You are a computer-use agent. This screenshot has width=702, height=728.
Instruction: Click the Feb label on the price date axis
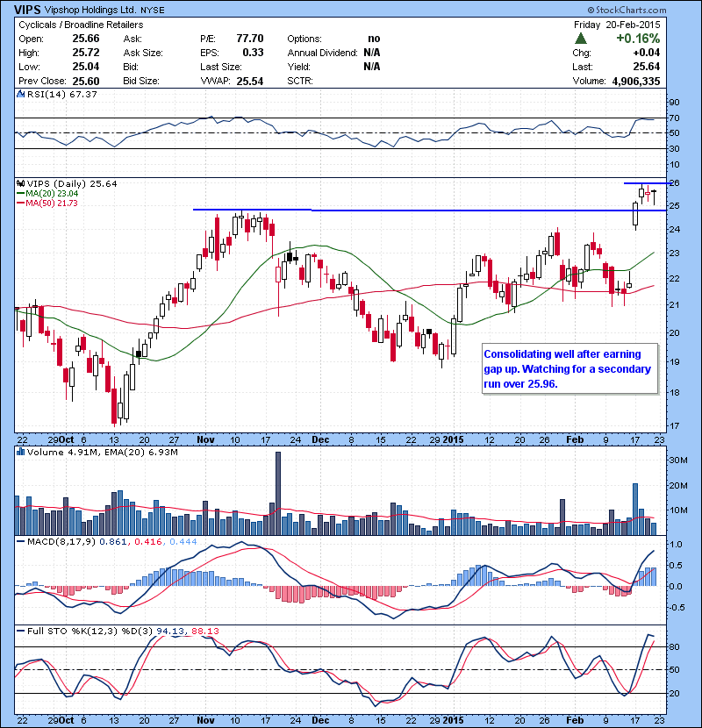pos(575,439)
